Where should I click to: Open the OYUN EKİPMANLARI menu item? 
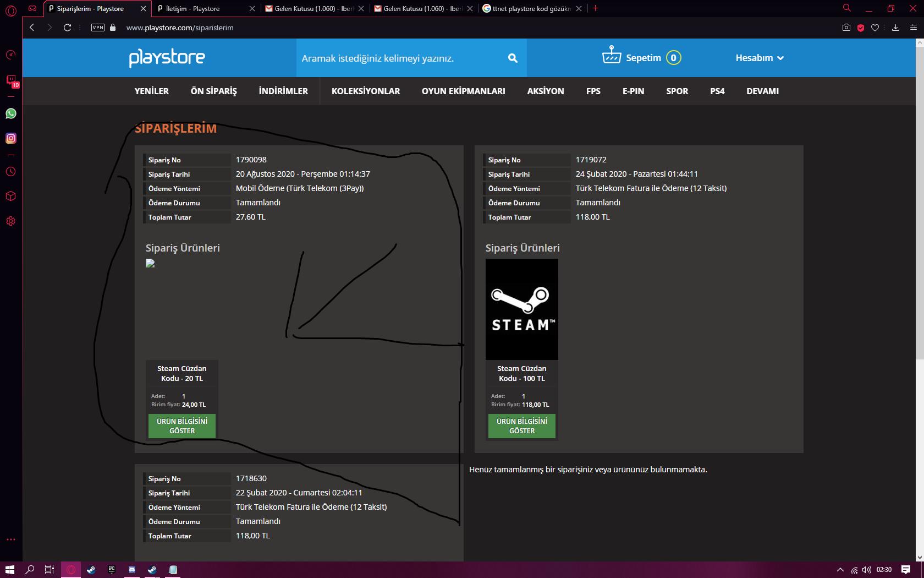(464, 91)
